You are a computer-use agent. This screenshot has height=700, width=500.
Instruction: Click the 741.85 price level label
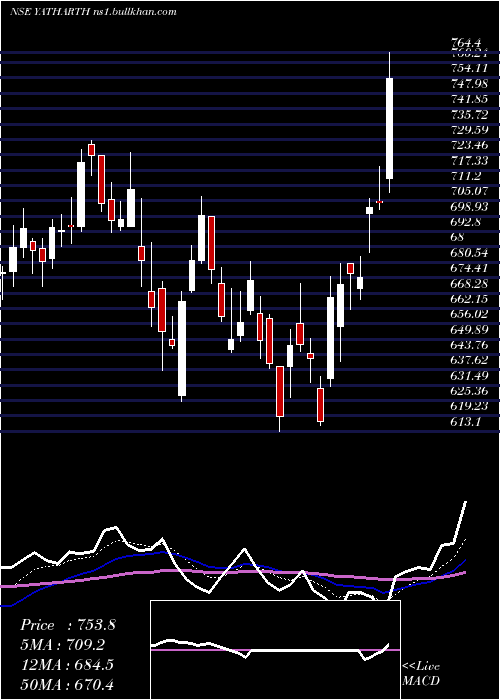coord(469,99)
